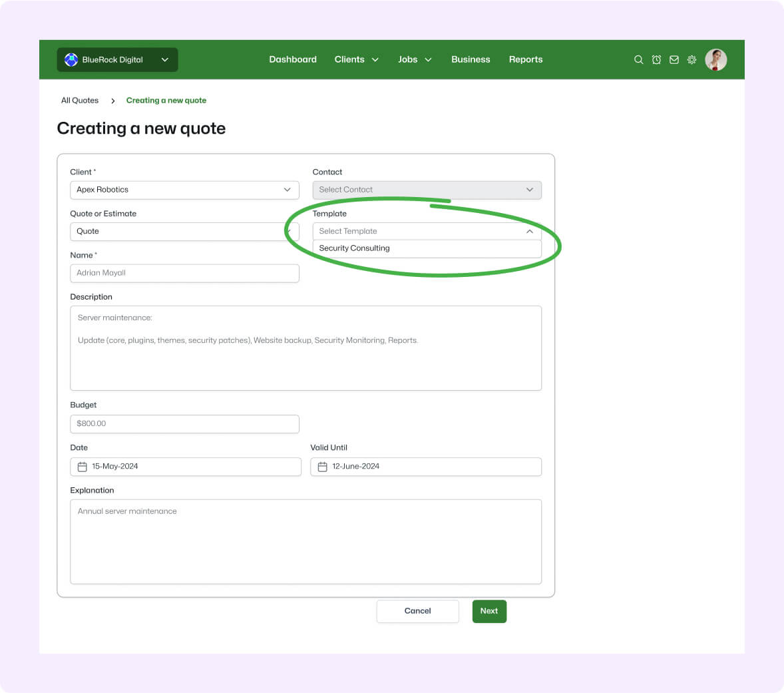Screen dimensions: 784x693
Task: Expand the Client dropdown for Apex Robotics
Action: pyautogui.click(x=288, y=190)
